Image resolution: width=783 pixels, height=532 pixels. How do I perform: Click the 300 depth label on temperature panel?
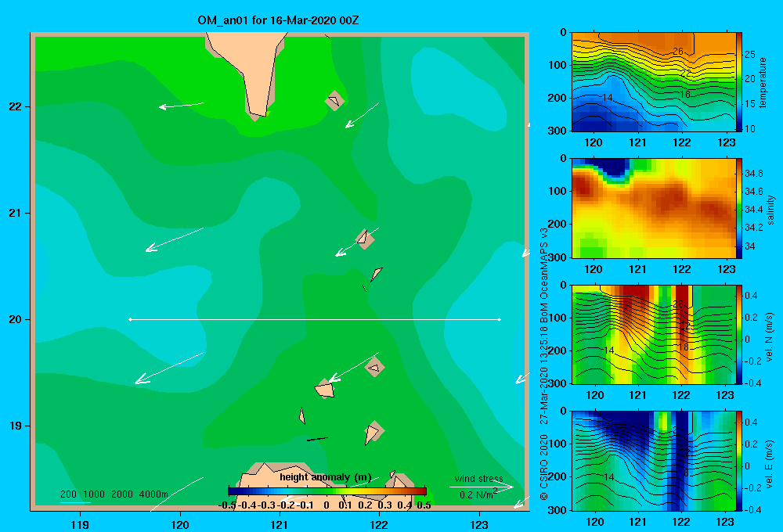[x=557, y=131]
